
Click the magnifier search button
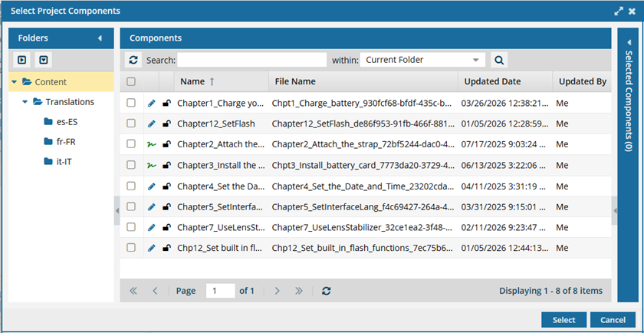point(498,60)
